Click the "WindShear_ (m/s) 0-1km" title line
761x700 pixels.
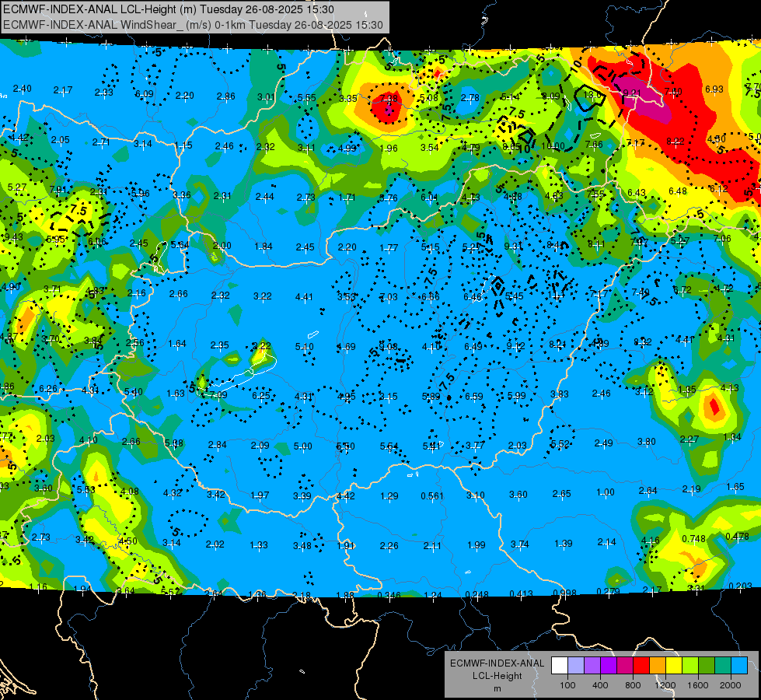(x=193, y=25)
